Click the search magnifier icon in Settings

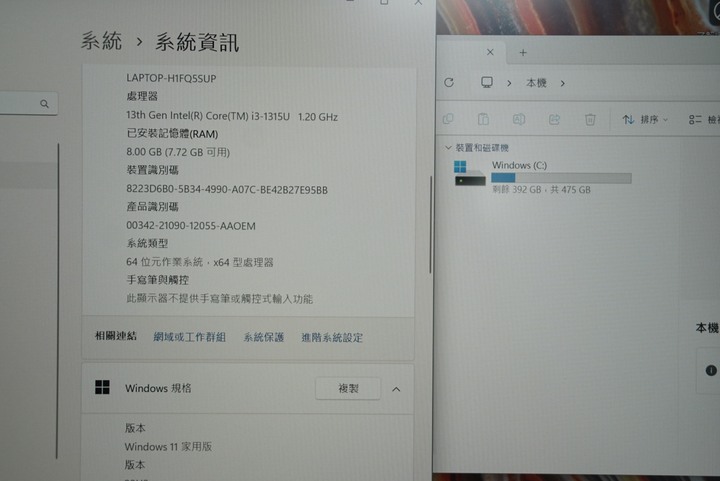click(x=45, y=104)
